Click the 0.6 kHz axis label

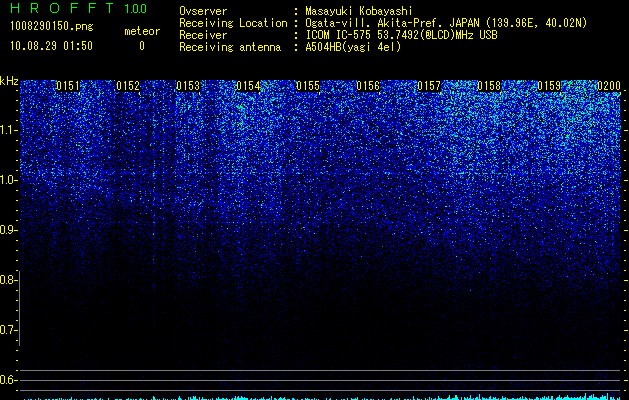click(x=9, y=380)
